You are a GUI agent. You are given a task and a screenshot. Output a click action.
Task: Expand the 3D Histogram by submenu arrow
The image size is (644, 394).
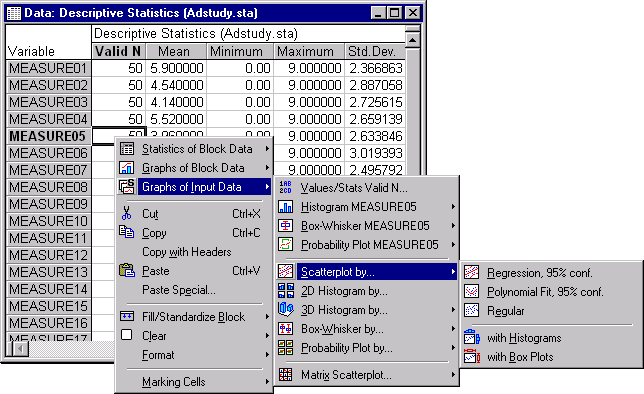[x=453, y=309]
